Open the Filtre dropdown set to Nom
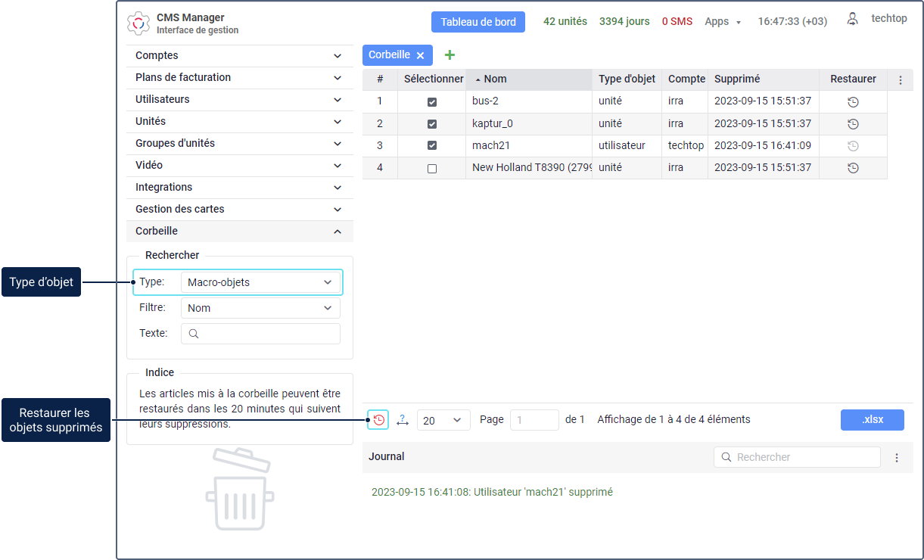Image resolution: width=924 pixels, height=560 pixels. pyautogui.click(x=260, y=308)
